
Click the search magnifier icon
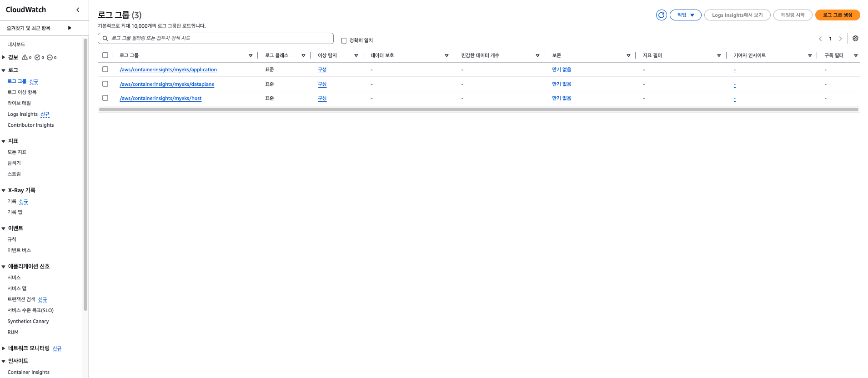(105, 38)
